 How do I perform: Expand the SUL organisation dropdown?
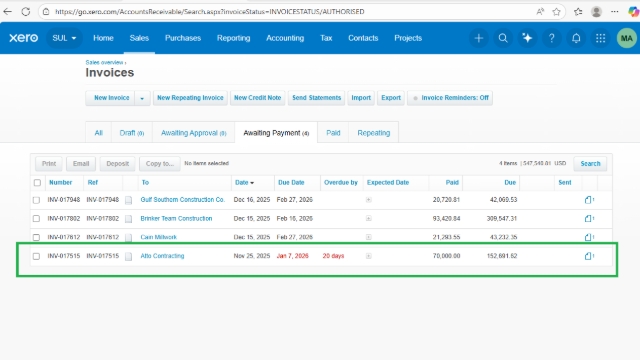tap(64, 38)
